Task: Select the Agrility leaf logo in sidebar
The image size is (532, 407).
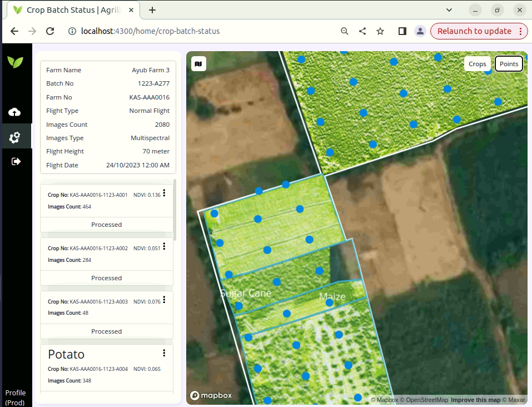Action: [x=16, y=61]
